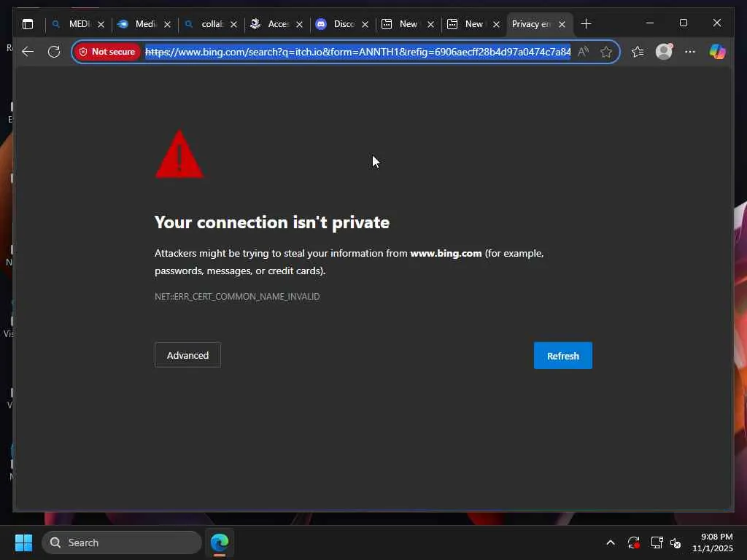
Task: Open the Windows Start menu
Action: click(x=24, y=542)
